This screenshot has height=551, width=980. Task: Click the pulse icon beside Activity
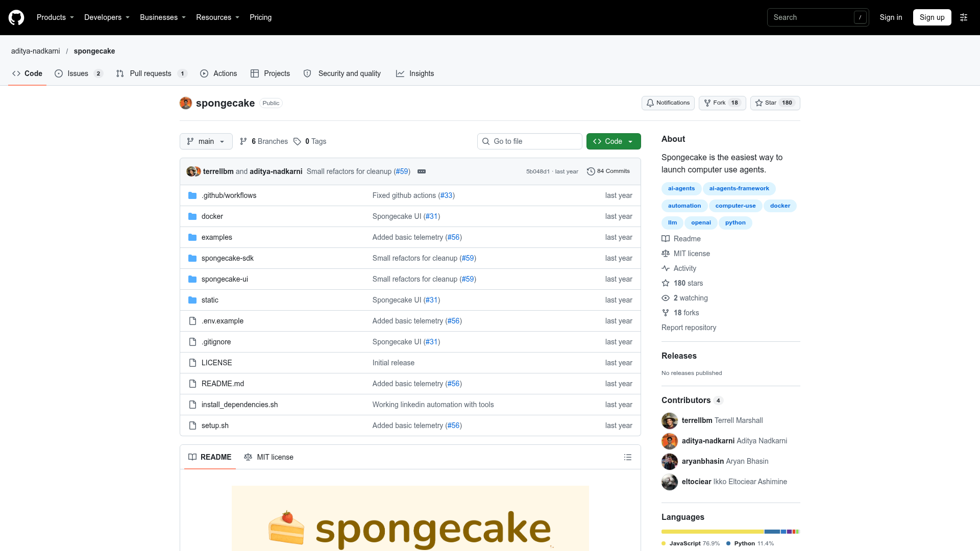[666, 268]
